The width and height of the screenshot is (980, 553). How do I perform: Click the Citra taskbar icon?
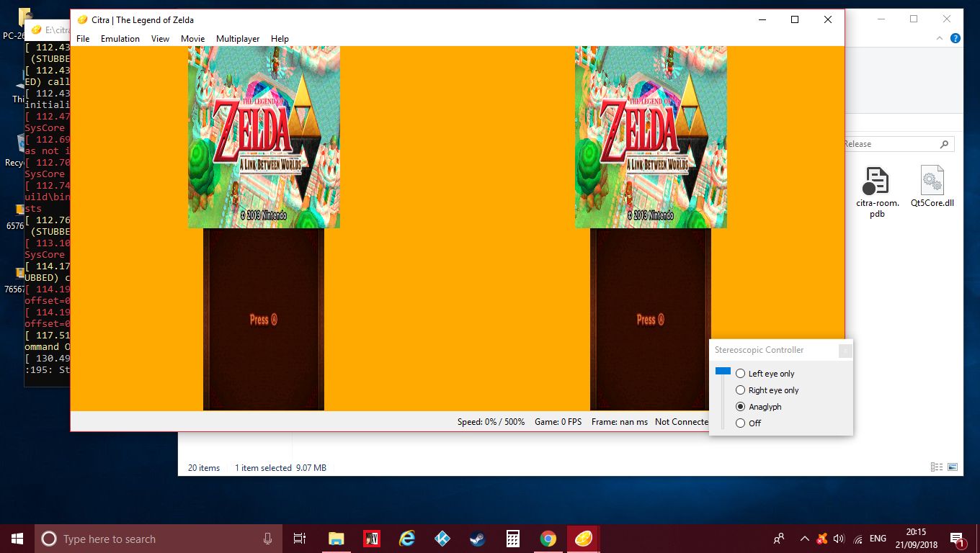[583, 539]
